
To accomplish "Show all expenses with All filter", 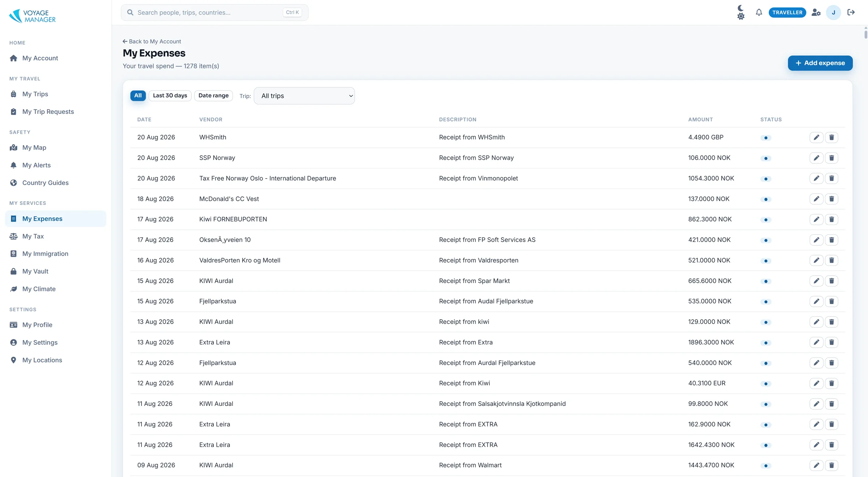I will pos(138,96).
